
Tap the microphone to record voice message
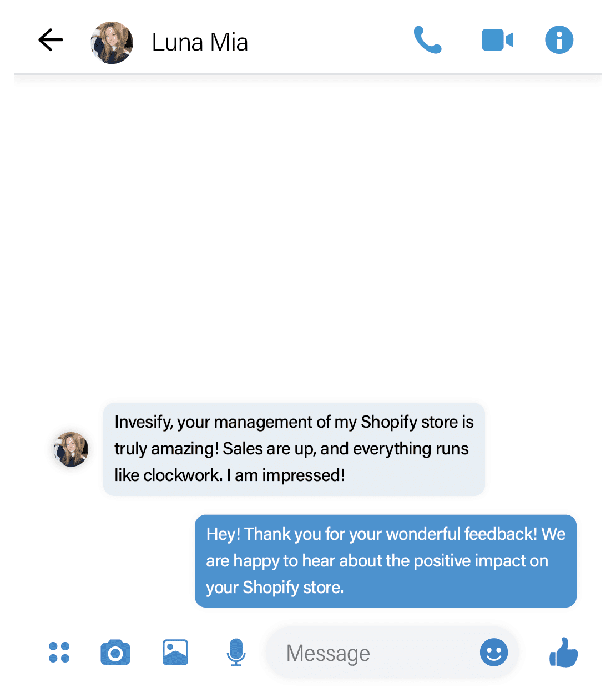[x=236, y=653]
